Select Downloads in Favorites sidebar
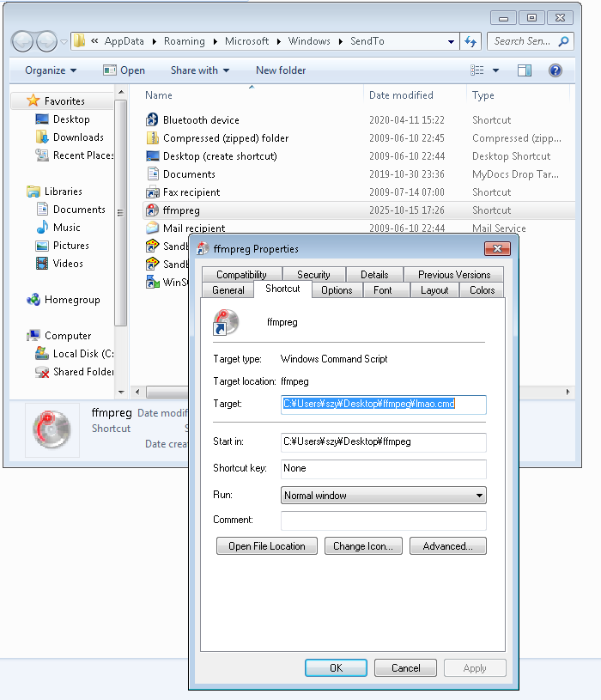Image resolution: width=601 pixels, height=700 pixels. [77, 137]
